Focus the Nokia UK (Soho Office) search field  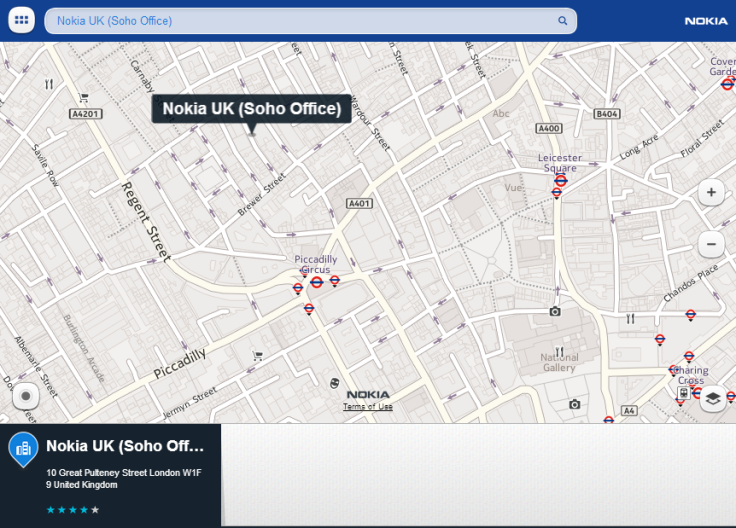(x=310, y=21)
